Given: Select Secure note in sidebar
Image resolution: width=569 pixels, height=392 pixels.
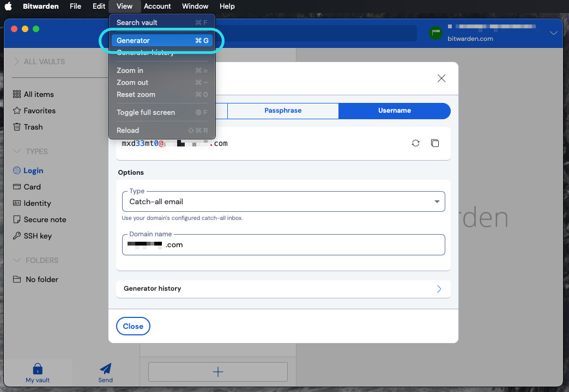Looking at the screenshot, I should point(45,219).
